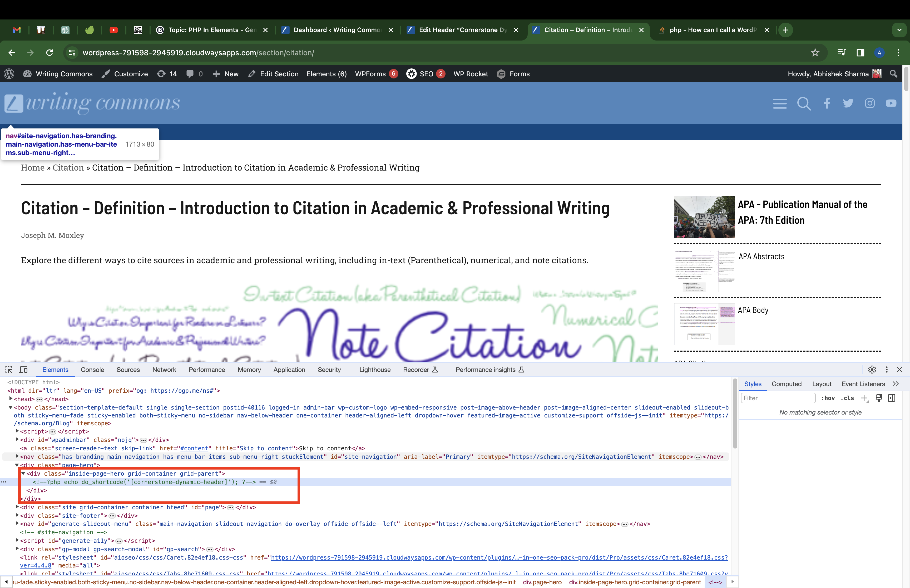Expand the site-navigation nav node
910x588 pixels.
(x=17, y=456)
